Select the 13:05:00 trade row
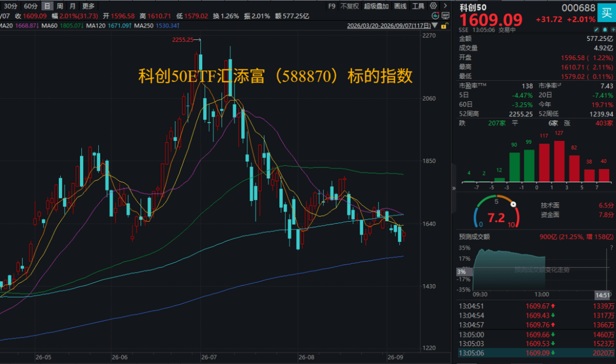Image resolution: width=616 pixels, height=364 pixels. pyautogui.click(x=537, y=335)
